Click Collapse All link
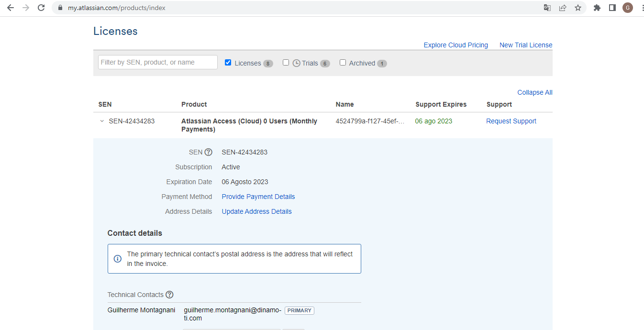This screenshot has width=644, height=330. point(535,92)
